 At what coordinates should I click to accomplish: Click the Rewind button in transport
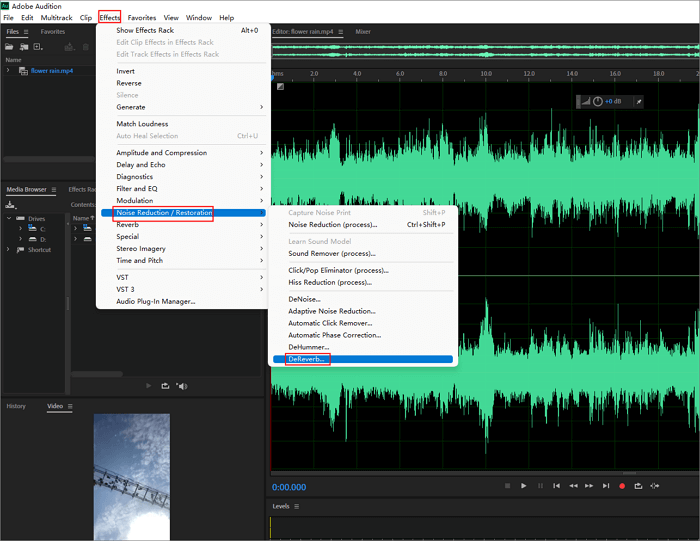pos(573,486)
